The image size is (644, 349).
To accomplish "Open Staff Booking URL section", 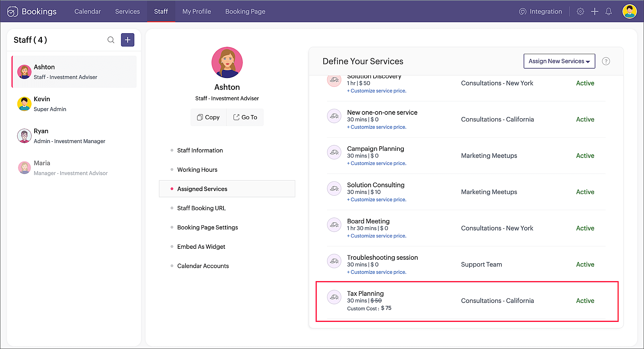I will pos(201,208).
